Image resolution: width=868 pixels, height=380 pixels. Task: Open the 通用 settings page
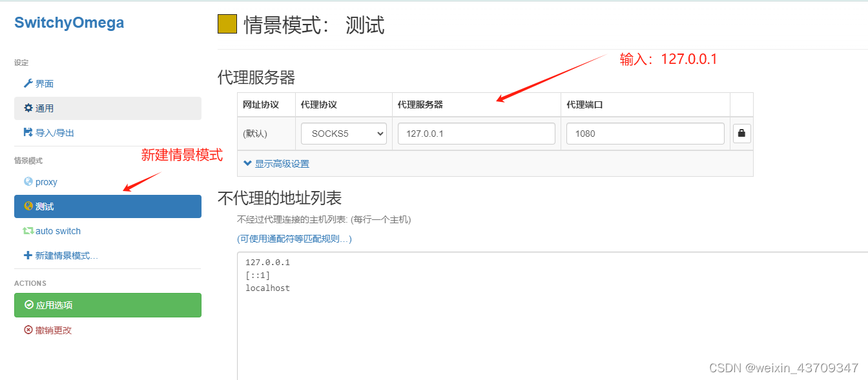[x=108, y=108]
